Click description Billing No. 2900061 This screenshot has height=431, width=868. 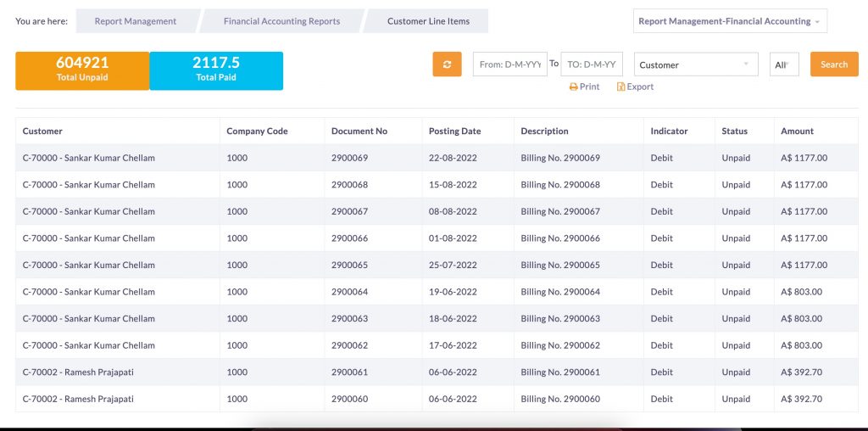coord(560,372)
